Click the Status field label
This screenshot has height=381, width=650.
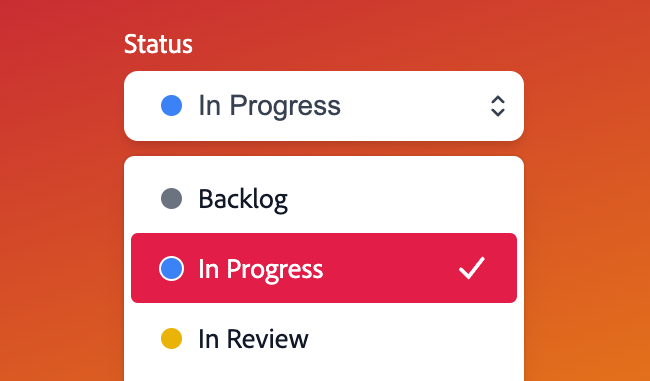158,44
